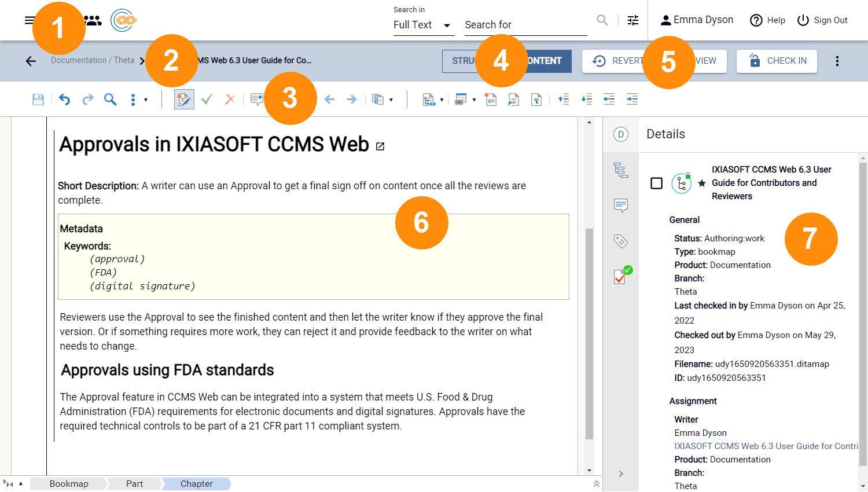The width and height of the screenshot is (868, 492).
Task: Select Bookmap in the element breadcrumb
Action: tap(69, 484)
